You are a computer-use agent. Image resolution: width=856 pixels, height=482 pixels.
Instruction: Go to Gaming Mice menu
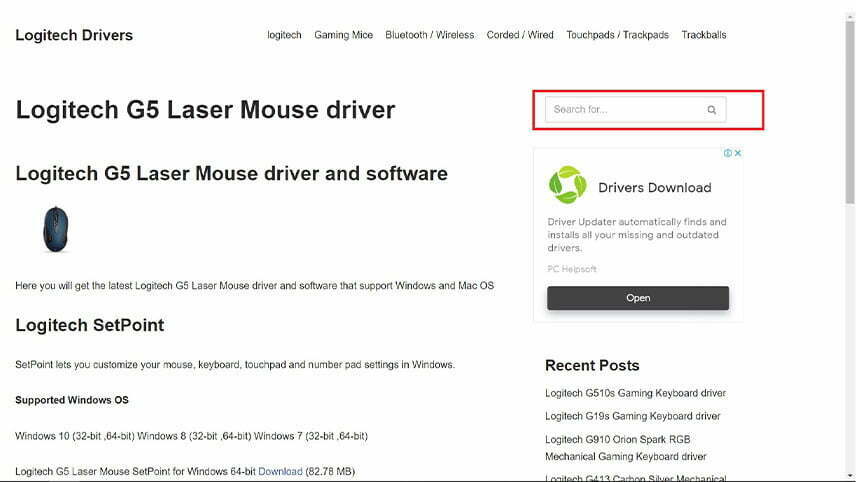pos(343,35)
